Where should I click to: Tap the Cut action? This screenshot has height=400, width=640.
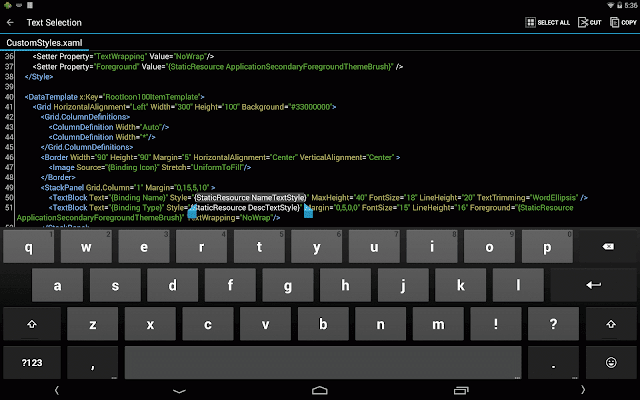(590, 22)
